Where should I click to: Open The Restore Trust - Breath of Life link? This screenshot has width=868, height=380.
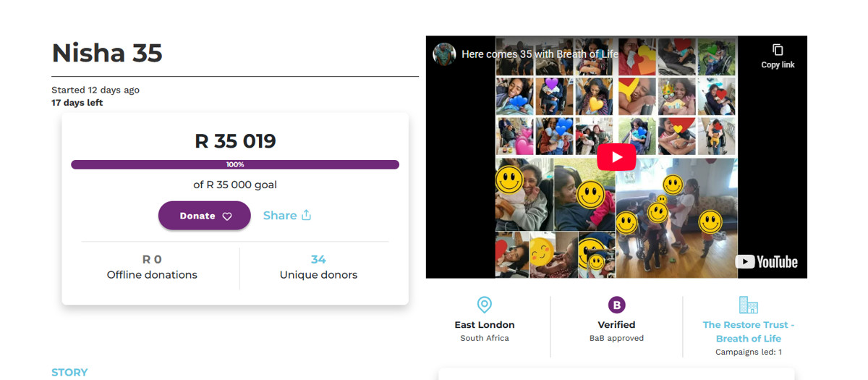[748, 332]
